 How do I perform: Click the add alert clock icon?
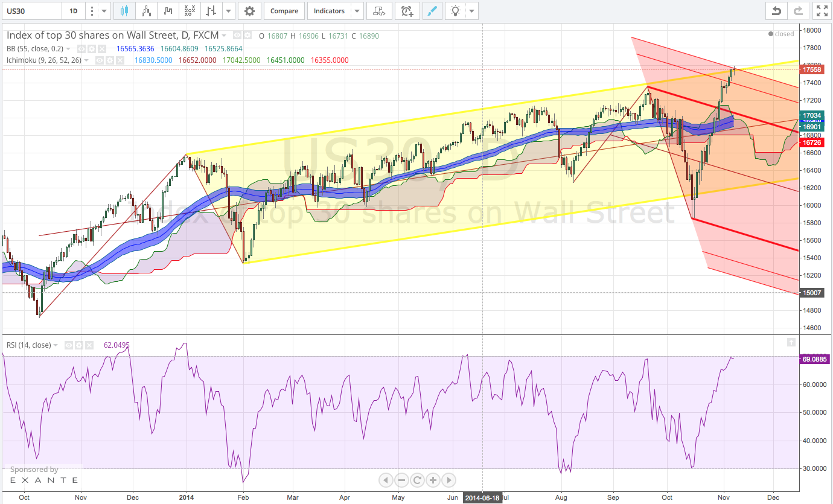(407, 11)
